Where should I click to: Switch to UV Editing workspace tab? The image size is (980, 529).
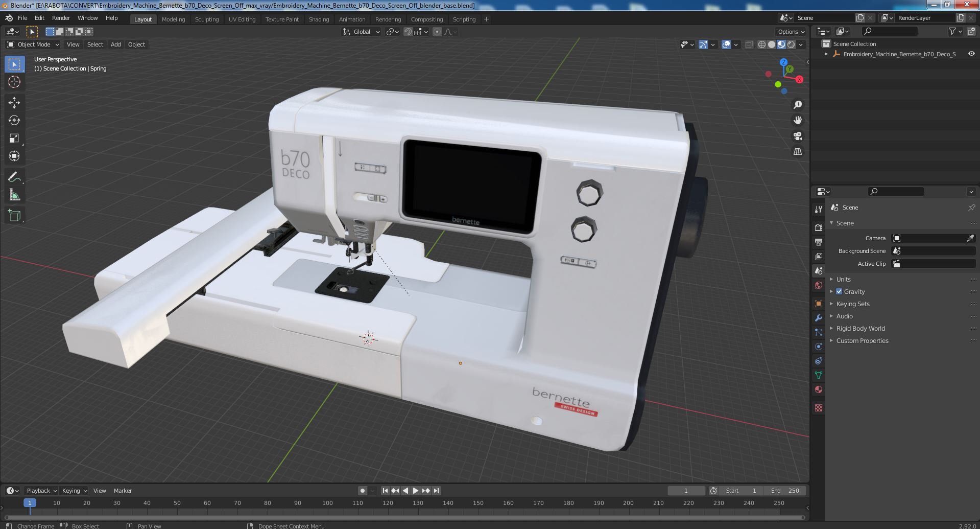click(x=242, y=19)
